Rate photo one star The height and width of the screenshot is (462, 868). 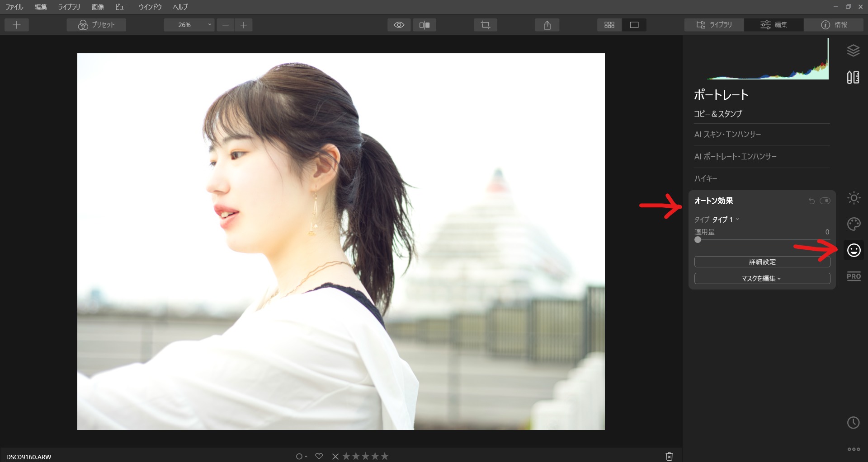[346, 457]
